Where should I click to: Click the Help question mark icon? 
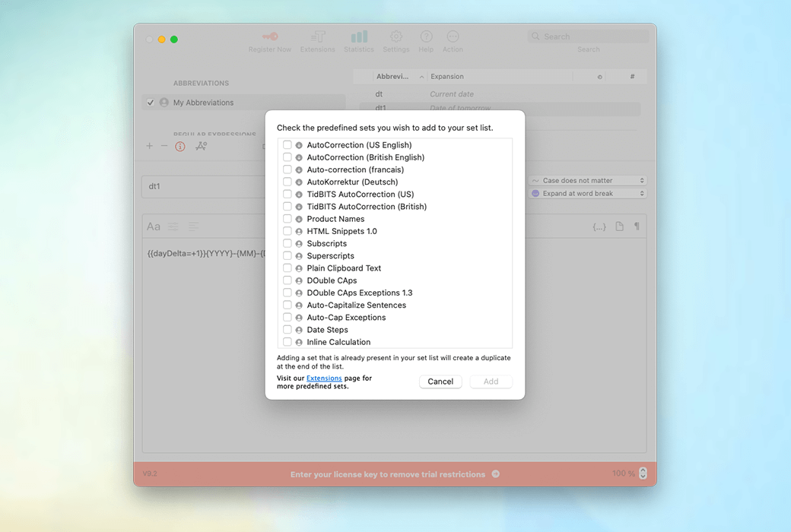point(426,36)
